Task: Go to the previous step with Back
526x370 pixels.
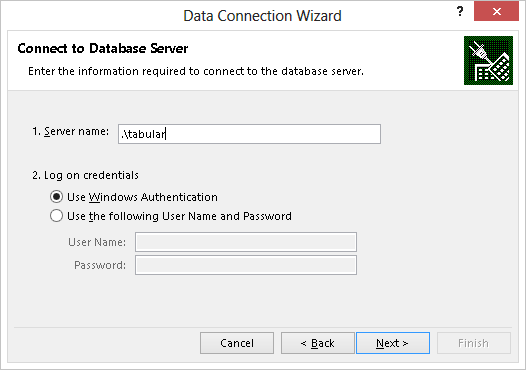Action: pos(318,343)
